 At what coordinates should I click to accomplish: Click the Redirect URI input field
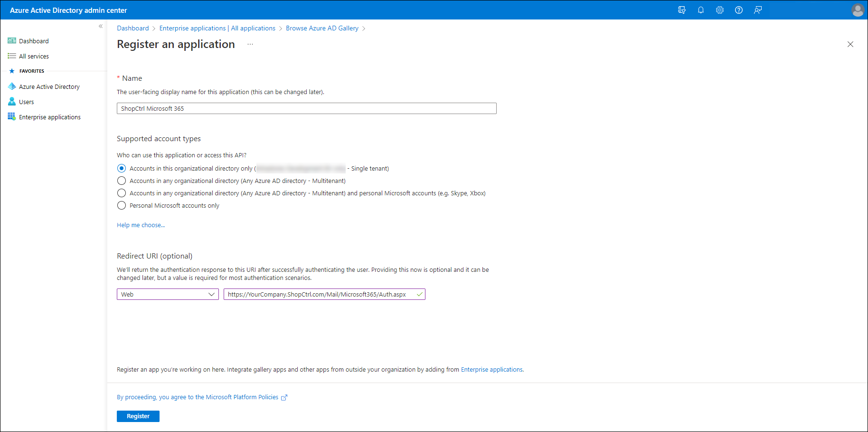click(324, 294)
